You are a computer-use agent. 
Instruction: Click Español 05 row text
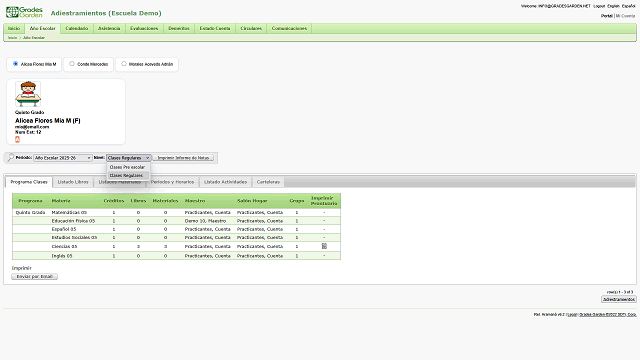coord(64,229)
